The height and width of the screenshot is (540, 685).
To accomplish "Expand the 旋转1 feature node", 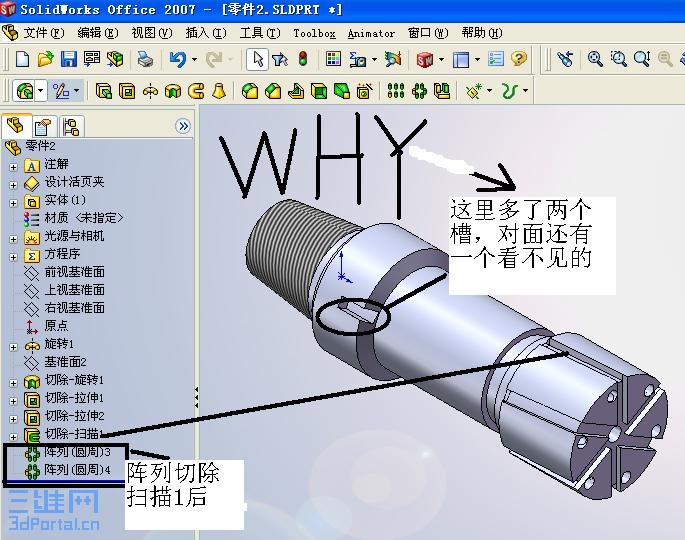I will click(13, 347).
